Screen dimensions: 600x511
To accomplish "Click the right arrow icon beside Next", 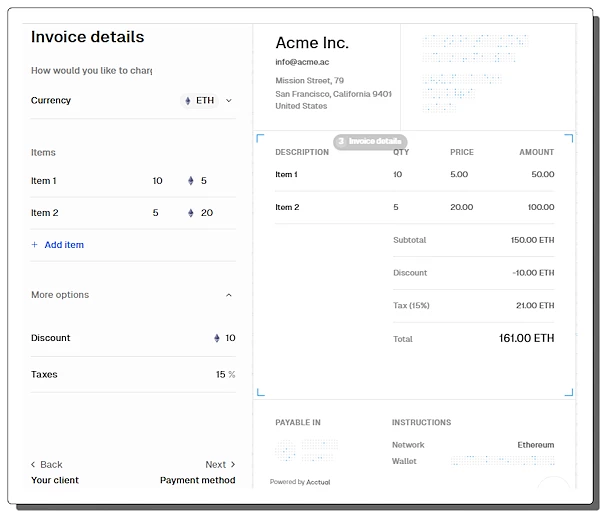I will pos(233,465).
